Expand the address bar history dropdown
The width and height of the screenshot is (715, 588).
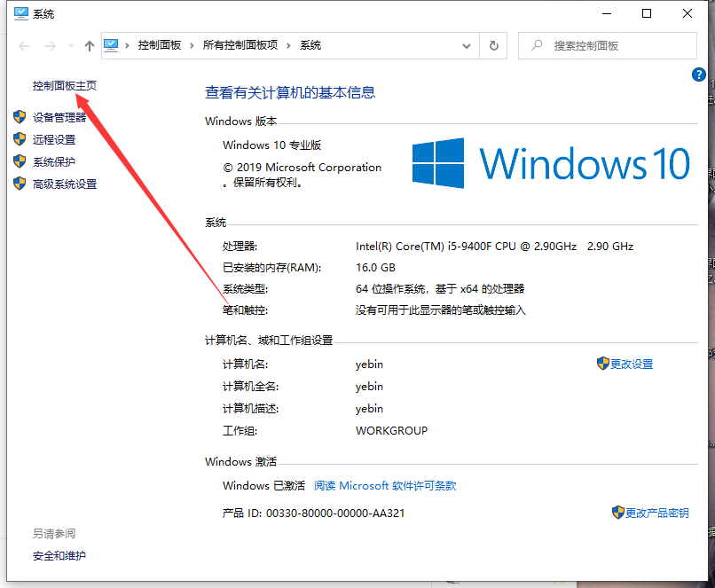point(467,45)
